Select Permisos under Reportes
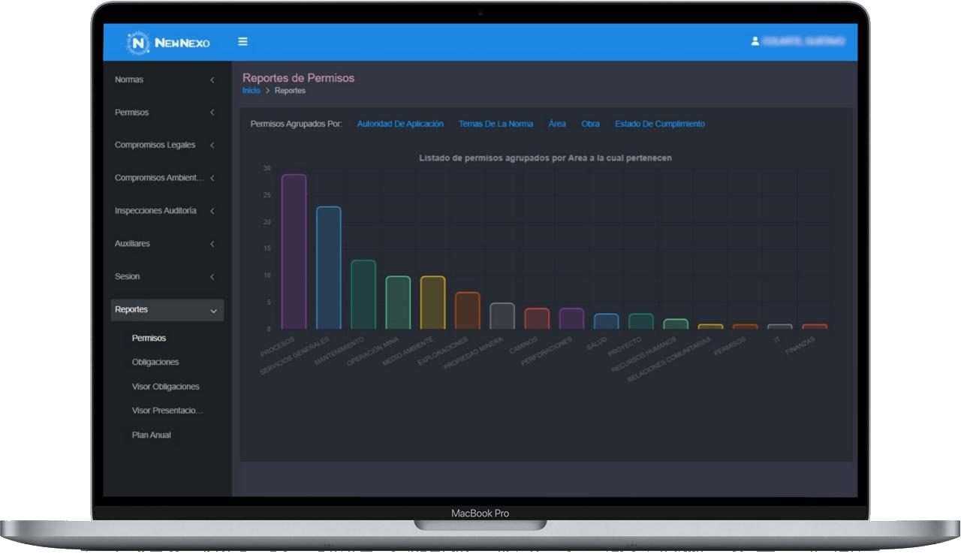Viewport: 961px width, 560px height. click(x=149, y=339)
